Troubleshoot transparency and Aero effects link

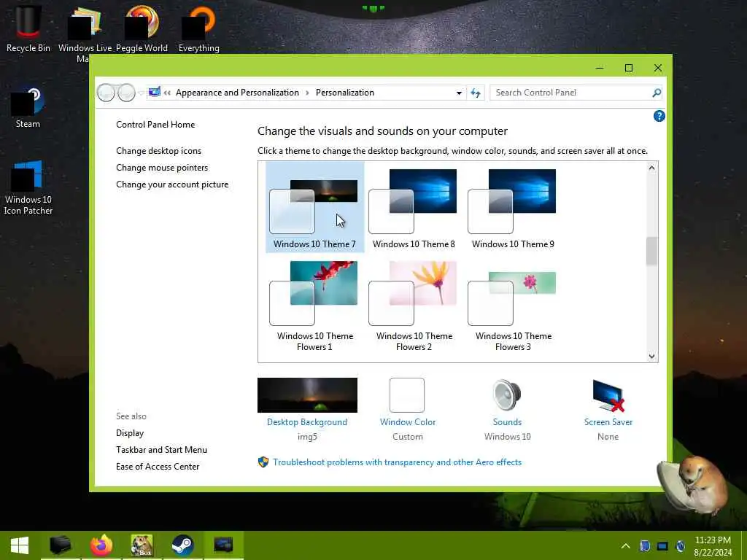(398, 462)
